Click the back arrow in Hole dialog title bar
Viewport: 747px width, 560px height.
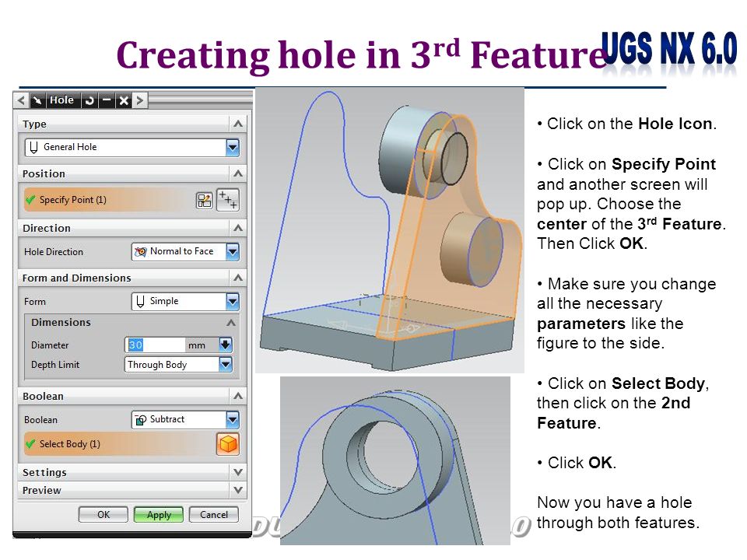21,100
